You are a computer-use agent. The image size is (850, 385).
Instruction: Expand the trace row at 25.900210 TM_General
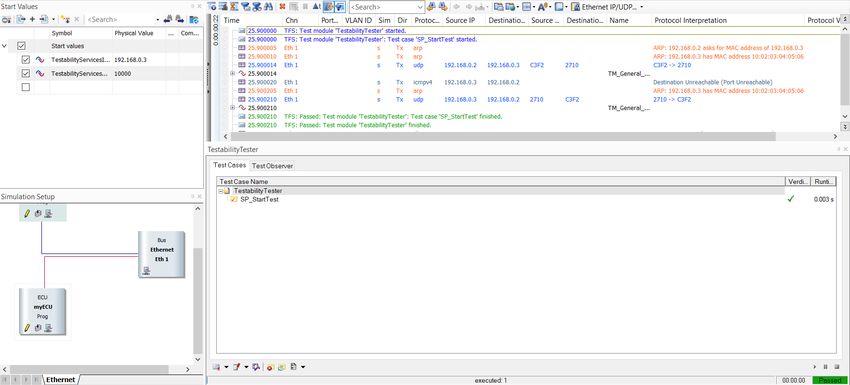click(x=233, y=108)
